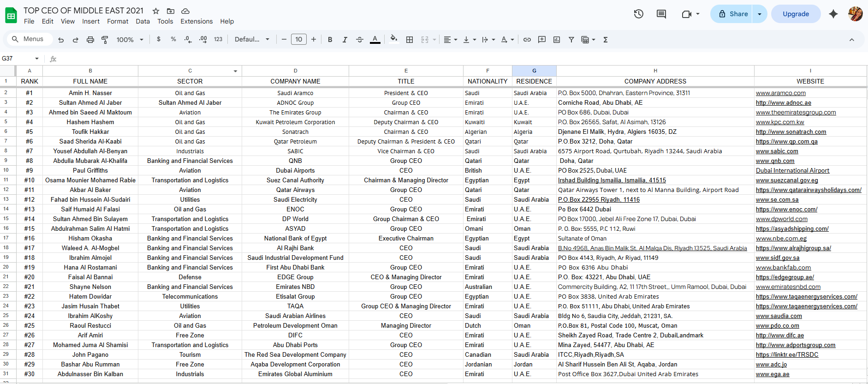Increase font size with plus
Image resolution: width=868 pixels, height=384 pixels.
pos(314,39)
